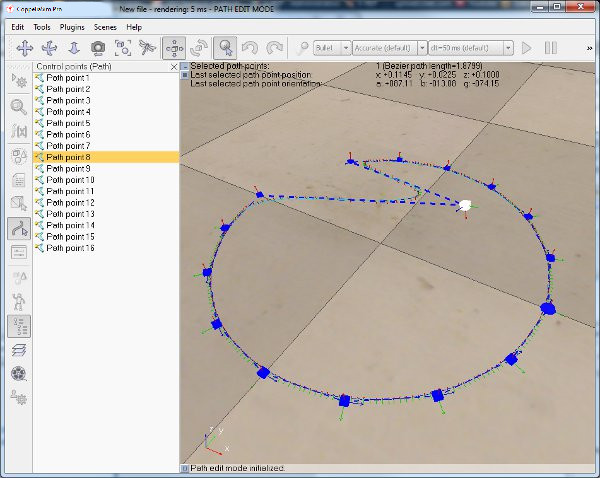Activate the object shift tool
The width and height of the screenshot is (600, 478).
(174, 47)
